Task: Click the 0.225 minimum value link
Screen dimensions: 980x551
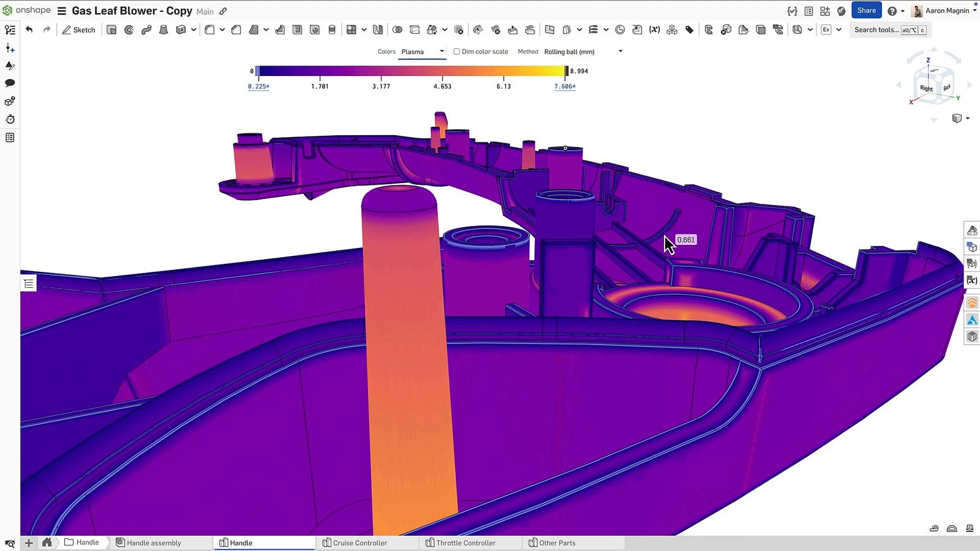Action: click(258, 86)
